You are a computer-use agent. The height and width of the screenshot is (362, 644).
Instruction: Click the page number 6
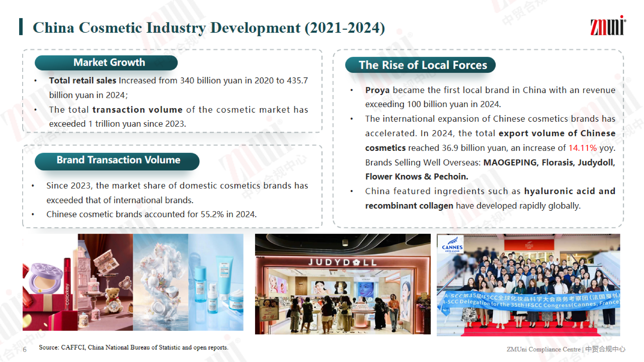(24, 349)
